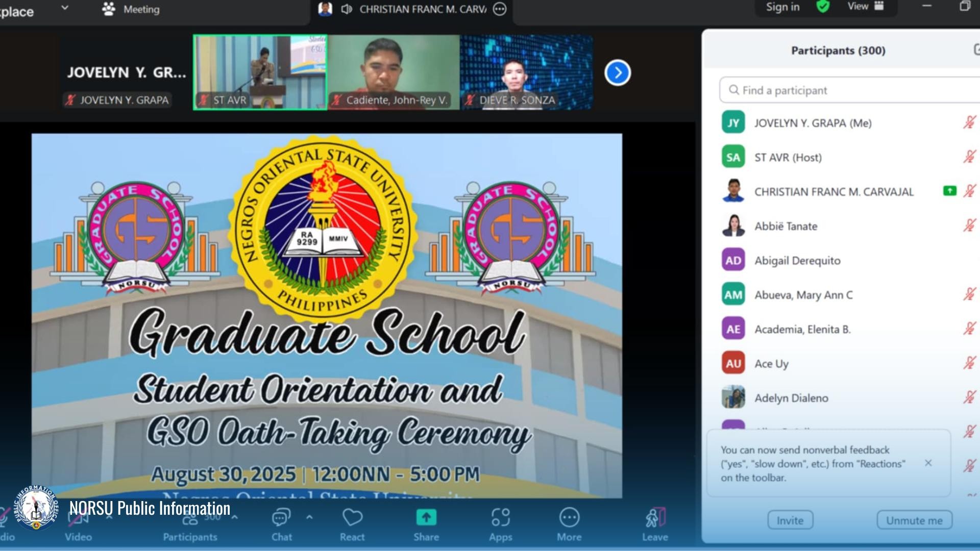Click the Unmute me button
980x551 pixels.
pos(914,520)
